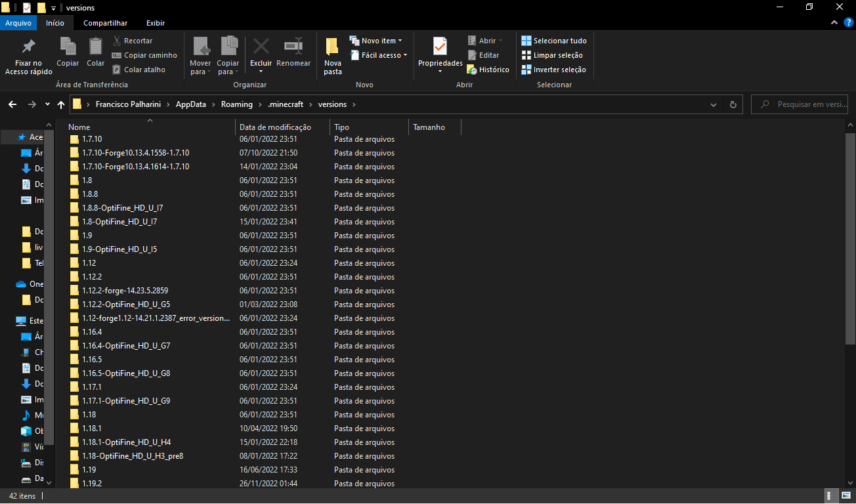Click Selecionar tudo

(x=554, y=41)
